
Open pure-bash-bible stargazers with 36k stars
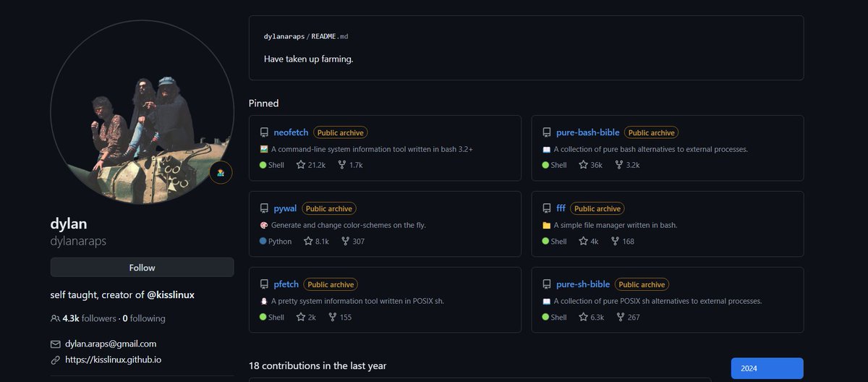pyautogui.click(x=590, y=165)
